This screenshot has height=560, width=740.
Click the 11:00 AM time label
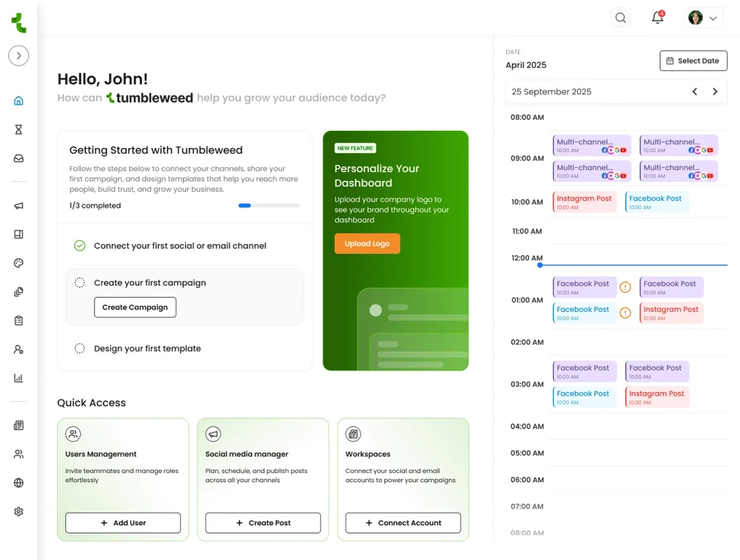pos(528,232)
